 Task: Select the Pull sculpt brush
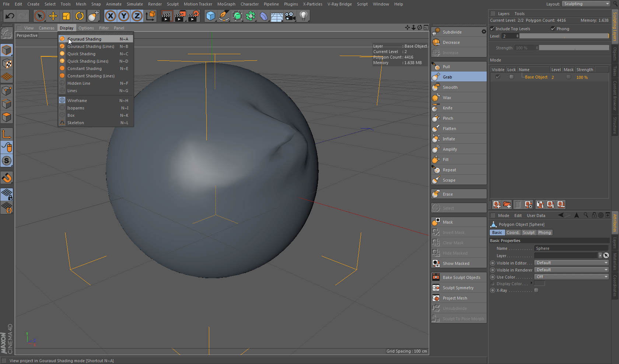click(x=459, y=67)
